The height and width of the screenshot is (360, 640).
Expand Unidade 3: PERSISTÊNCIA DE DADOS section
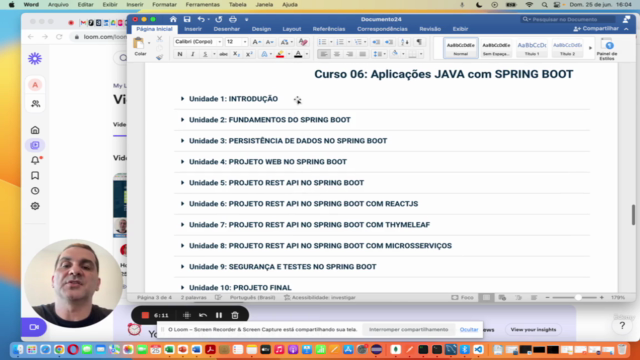(x=182, y=141)
